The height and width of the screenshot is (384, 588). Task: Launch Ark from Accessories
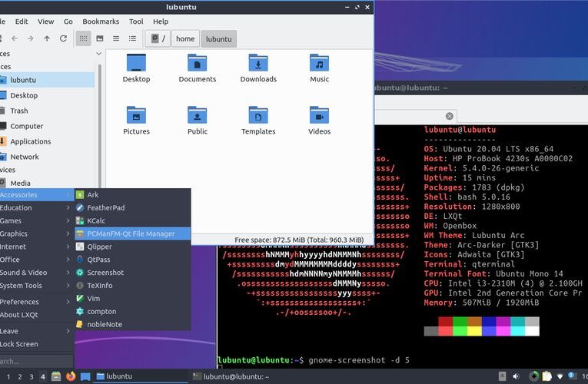pos(132,195)
